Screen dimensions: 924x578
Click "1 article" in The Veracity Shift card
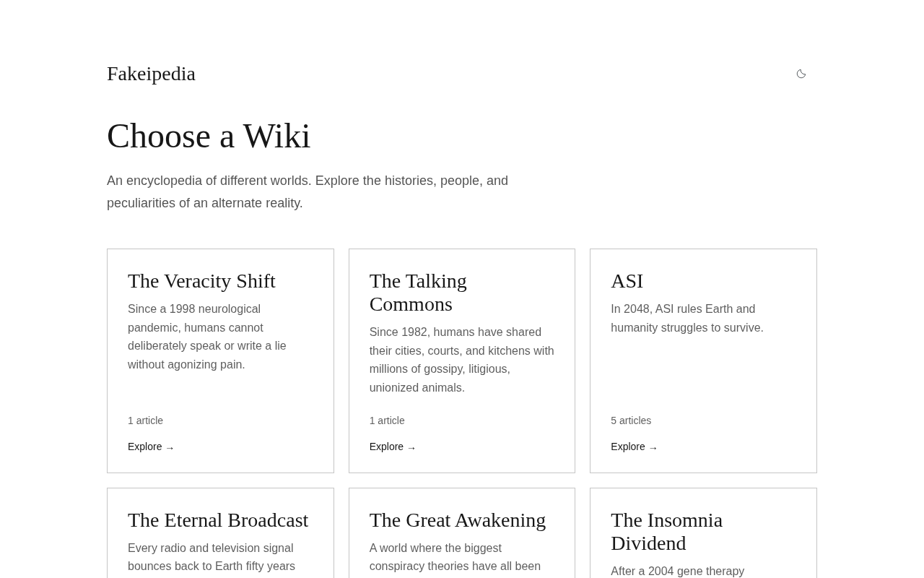(145, 420)
